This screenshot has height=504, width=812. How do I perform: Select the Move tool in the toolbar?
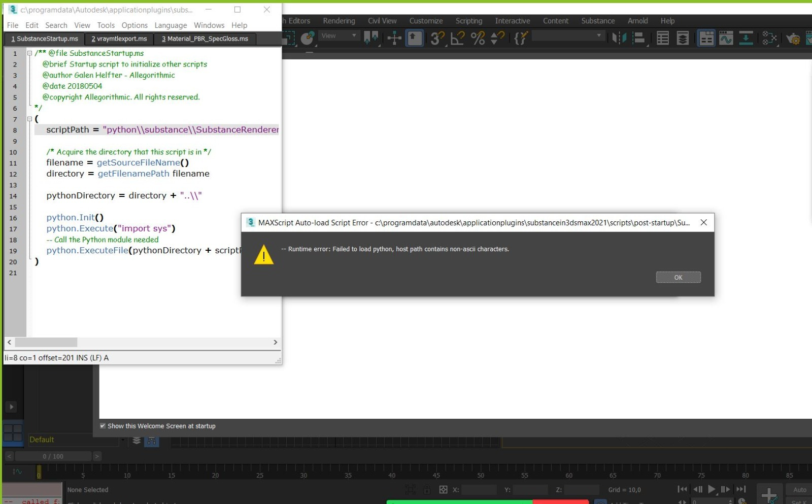tap(394, 38)
